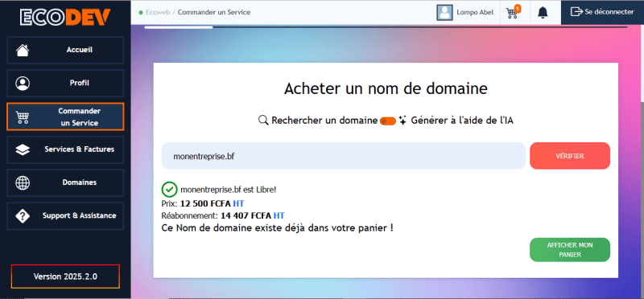
Task: Click the Acheter un nom de domaine heading
Action: (386, 88)
